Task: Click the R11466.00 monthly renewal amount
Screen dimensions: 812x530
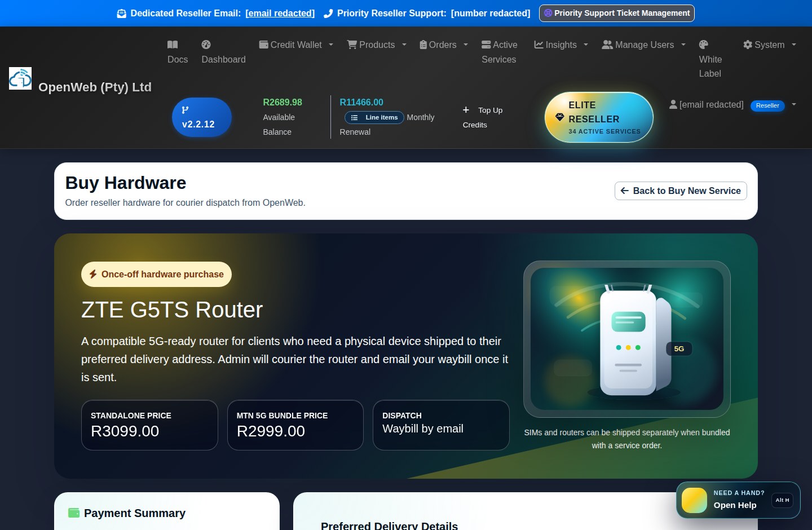Action: click(x=361, y=102)
